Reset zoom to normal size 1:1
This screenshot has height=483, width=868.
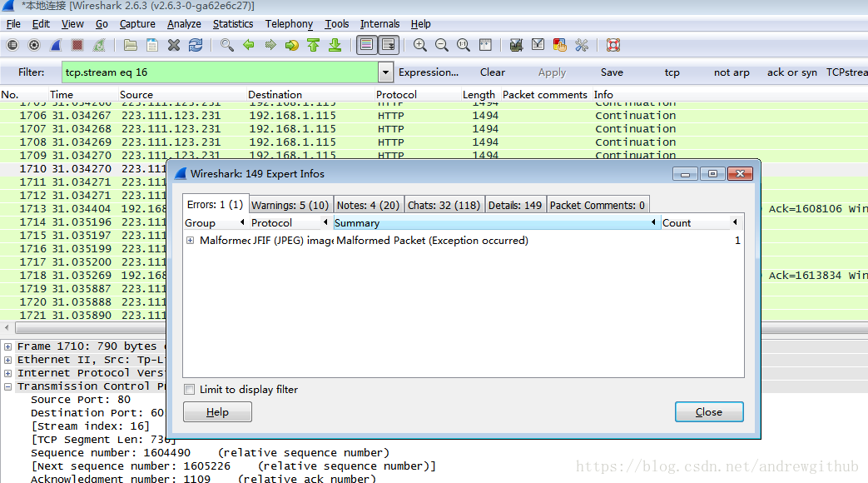[464, 45]
